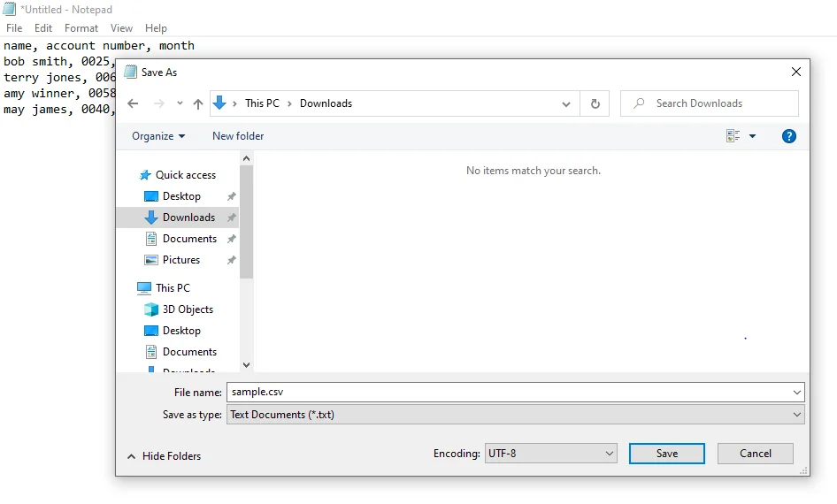Click the File name text field
Viewport: 837px width, 504px height.
(x=509, y=392)
